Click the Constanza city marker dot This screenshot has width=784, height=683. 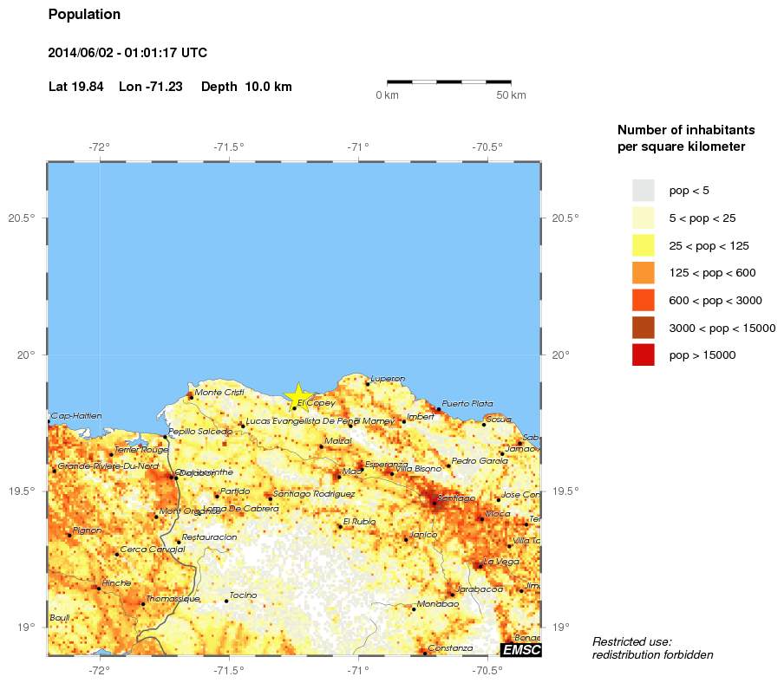click(424, 652)
